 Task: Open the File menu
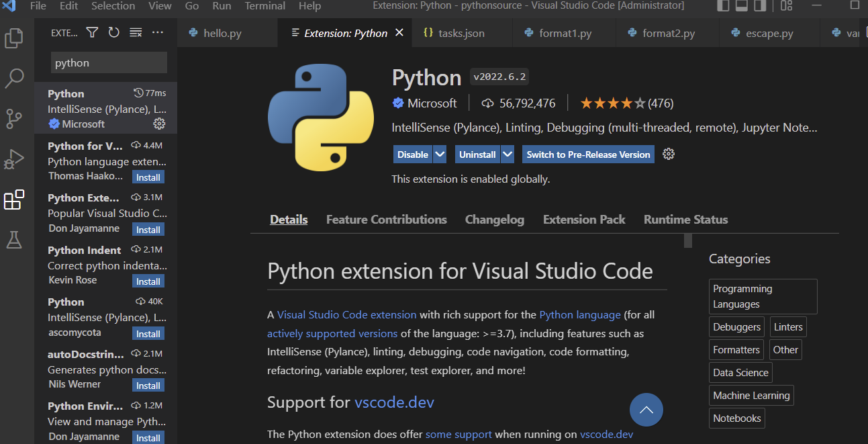coord(38,6)
